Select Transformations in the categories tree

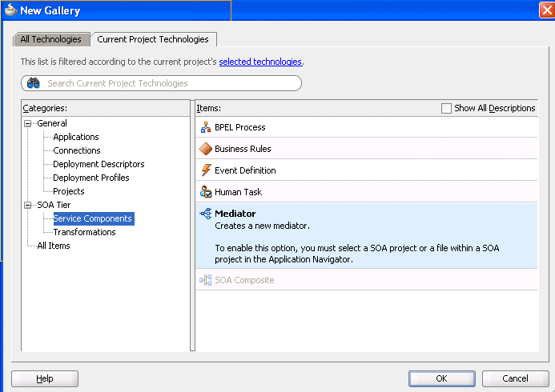coord(84,232)
